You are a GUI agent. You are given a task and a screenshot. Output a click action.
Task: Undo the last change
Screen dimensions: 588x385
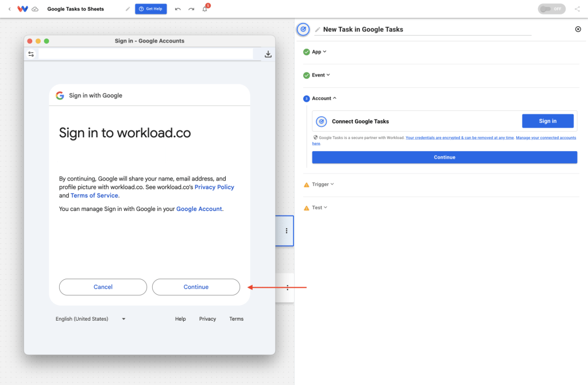coord(178,9)
